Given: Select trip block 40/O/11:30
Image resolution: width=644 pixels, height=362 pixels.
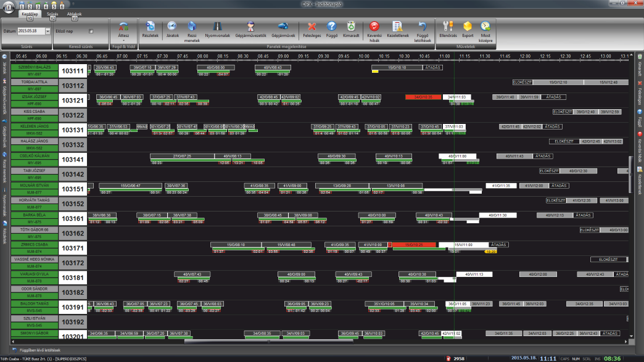Looking at the screenshot, I should point(498,215).
